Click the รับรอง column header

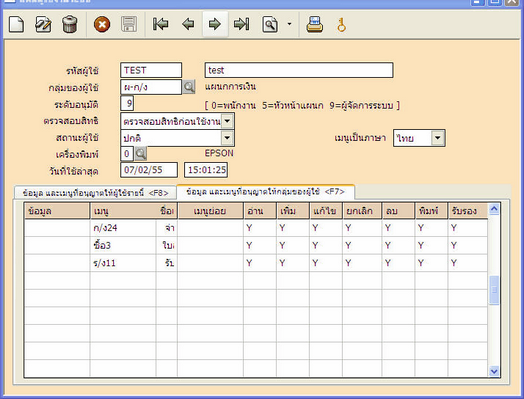click(x=468, y=211)
